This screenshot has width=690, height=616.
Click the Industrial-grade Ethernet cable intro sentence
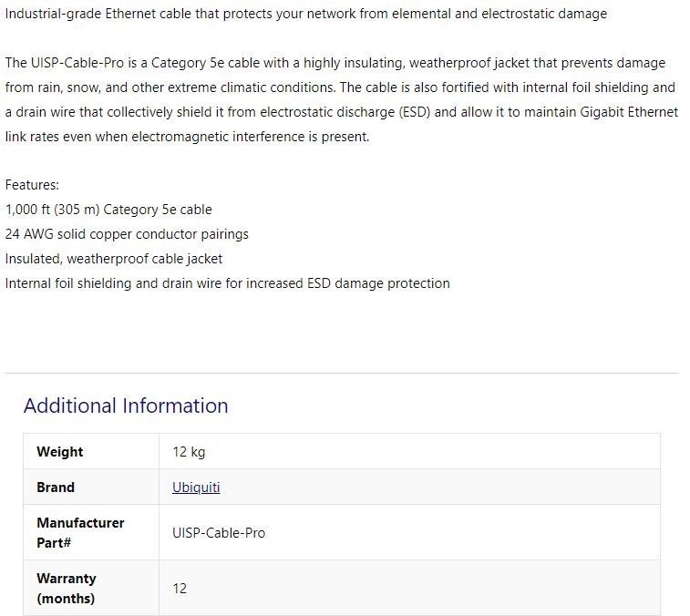click(305, 14)
